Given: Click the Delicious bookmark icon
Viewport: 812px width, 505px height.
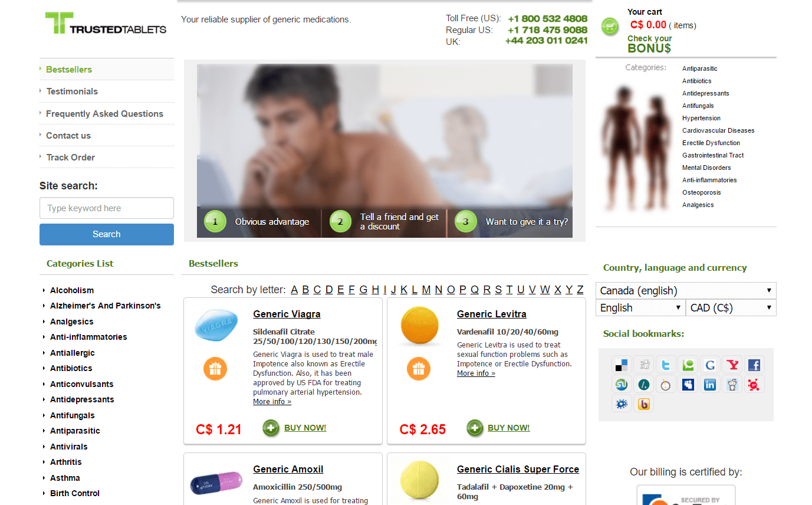Looking at the screenshot, I should (x=621, y=365).
